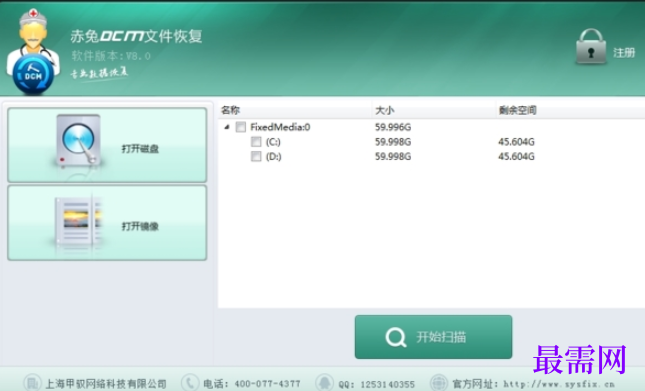Click the padlock register icon

pos(591,46)
